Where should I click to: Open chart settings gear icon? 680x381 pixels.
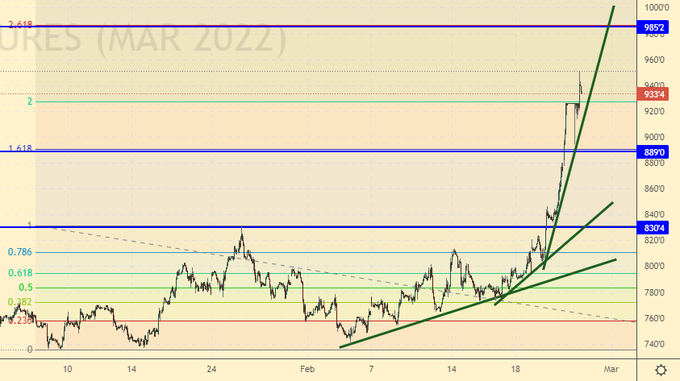pyautogui.click(x=660, y=370)
